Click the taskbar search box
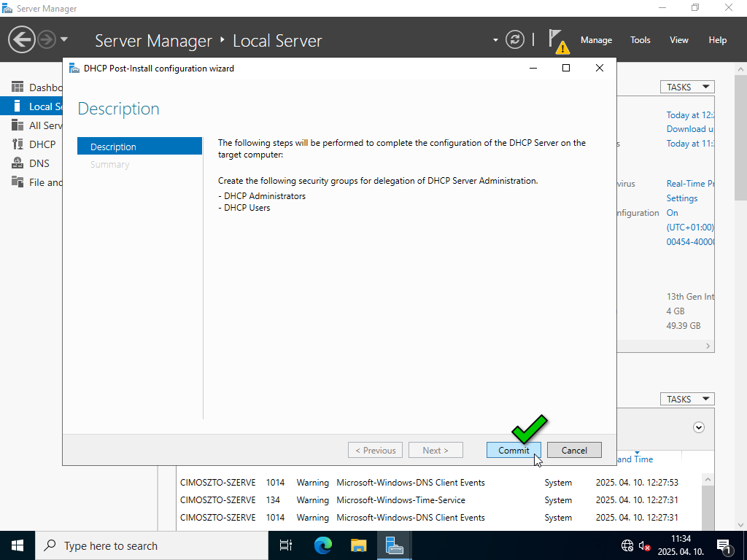This screenshot has height=560, width=747. [146, 545]
